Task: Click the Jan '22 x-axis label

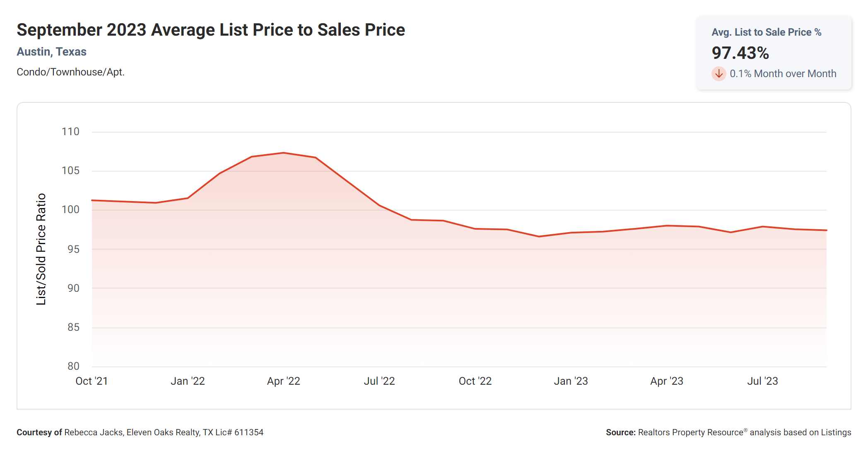Action: point(188,381)
